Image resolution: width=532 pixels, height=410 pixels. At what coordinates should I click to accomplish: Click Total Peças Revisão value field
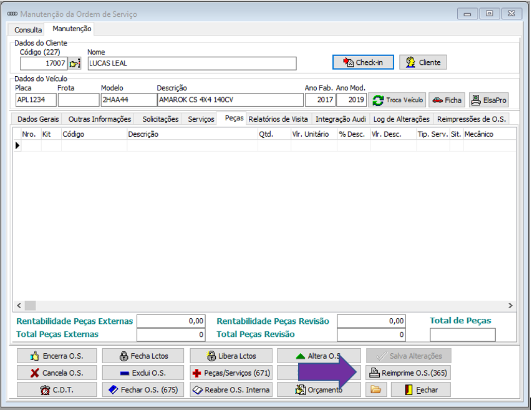[x=371, y=334]
